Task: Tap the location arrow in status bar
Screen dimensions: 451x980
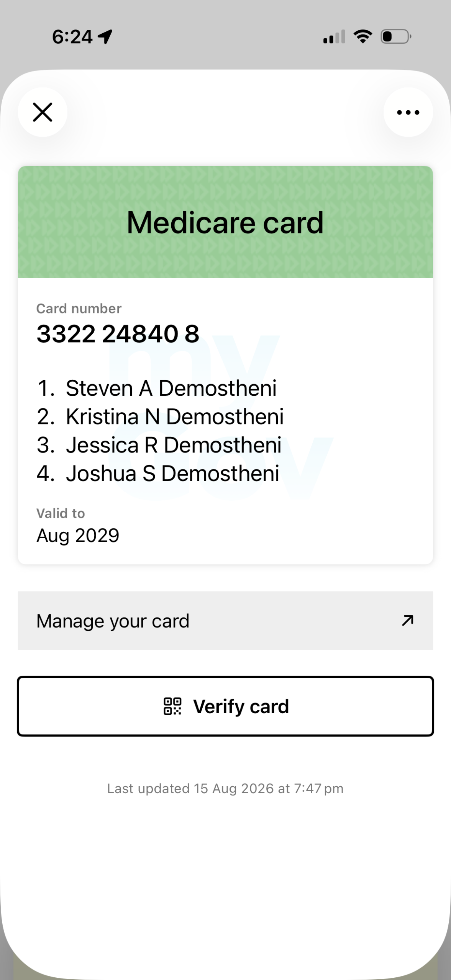Action: 105,37
